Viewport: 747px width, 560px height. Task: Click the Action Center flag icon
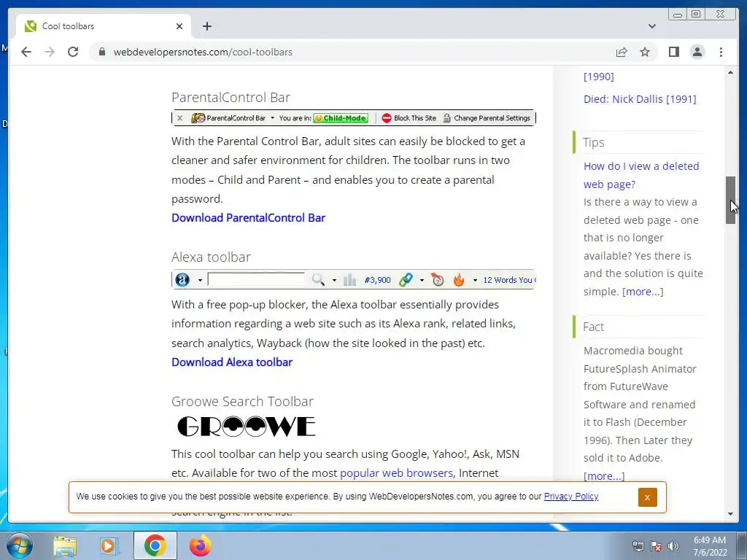(x=656, y=546)
